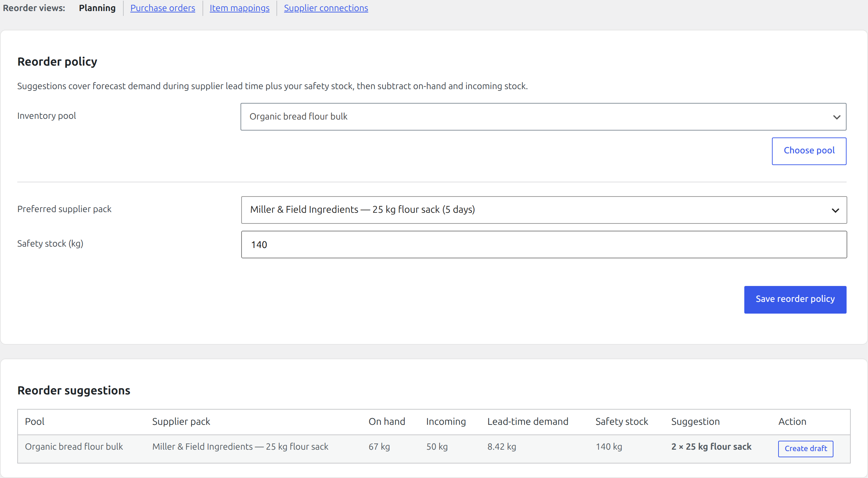Select the Miller & Field Ingredients pack cell

click(240, 447)
